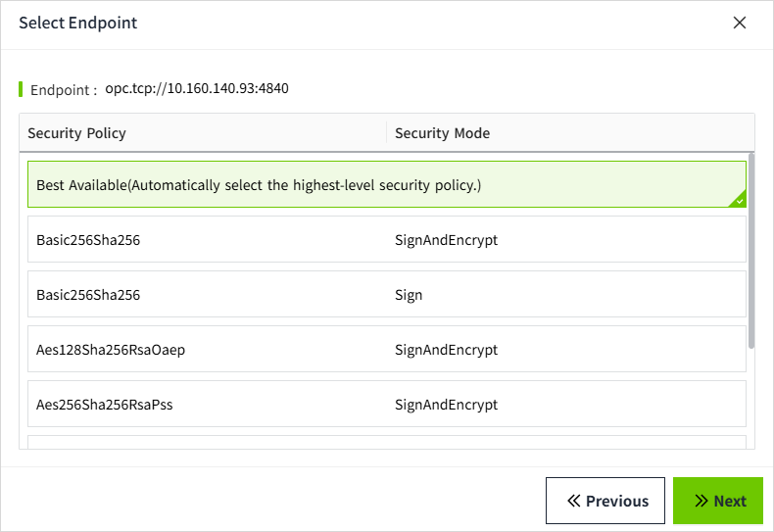Viewport: 774px width, 532px height.
Task: Click the Security Policy column header
Action: pos(76,133)
